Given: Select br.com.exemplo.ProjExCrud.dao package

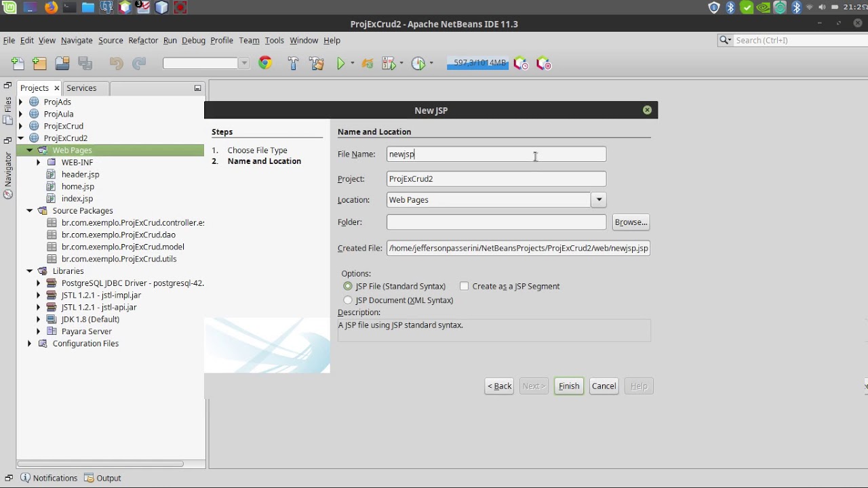Looking at the screenshot, I should [119, 235].
